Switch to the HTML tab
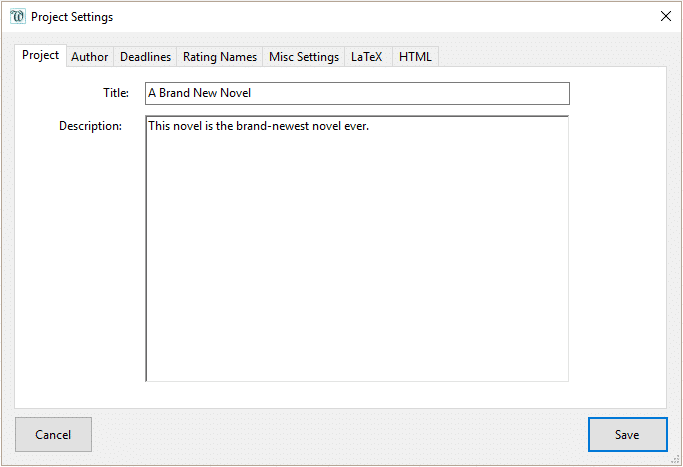 click(x=415, y=57)
